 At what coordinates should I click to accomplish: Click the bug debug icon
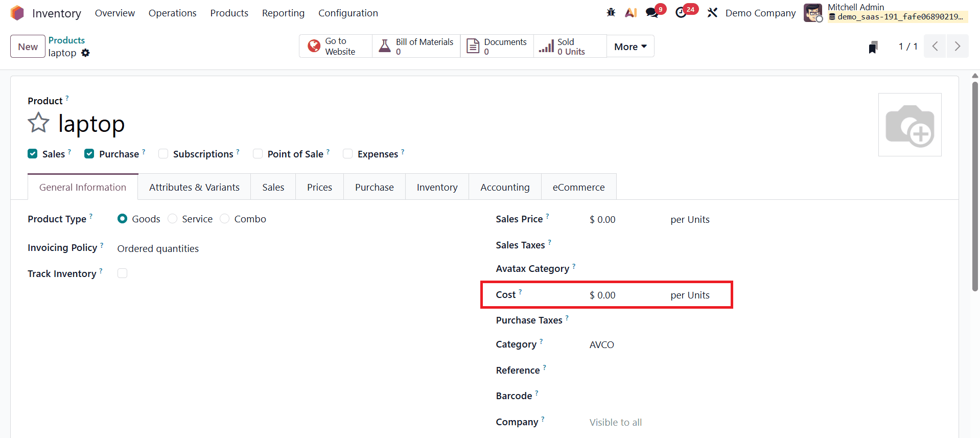click(x=611, y=13)
